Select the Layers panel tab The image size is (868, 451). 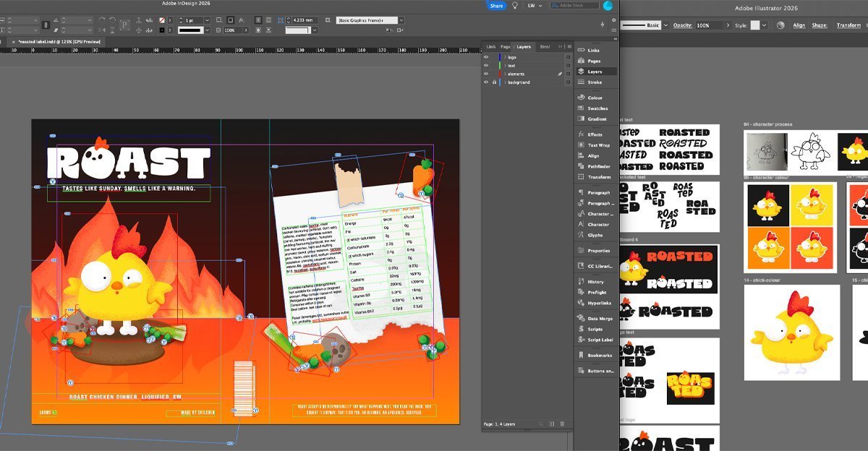pos(523,46)
